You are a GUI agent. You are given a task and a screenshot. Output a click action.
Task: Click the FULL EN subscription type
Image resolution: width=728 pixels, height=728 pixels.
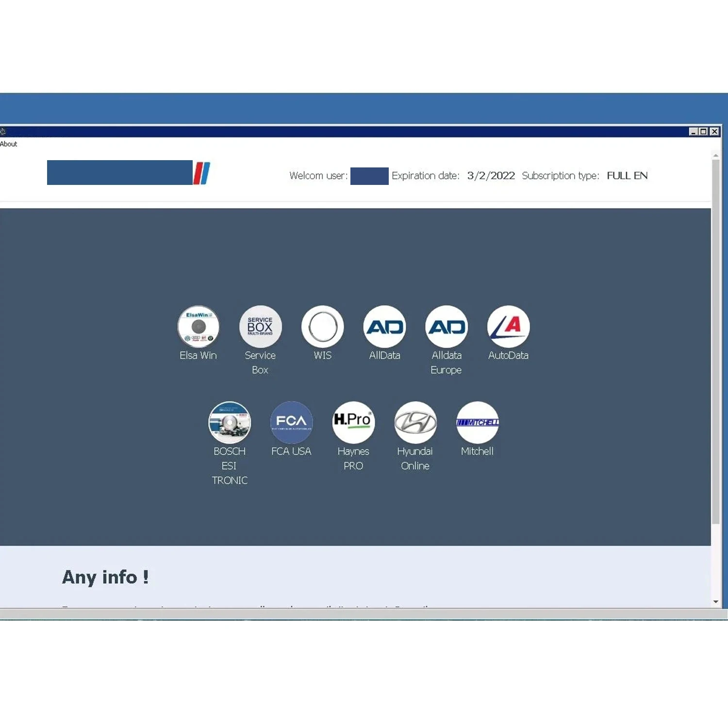pyautogui.click(x=627, y=176)
